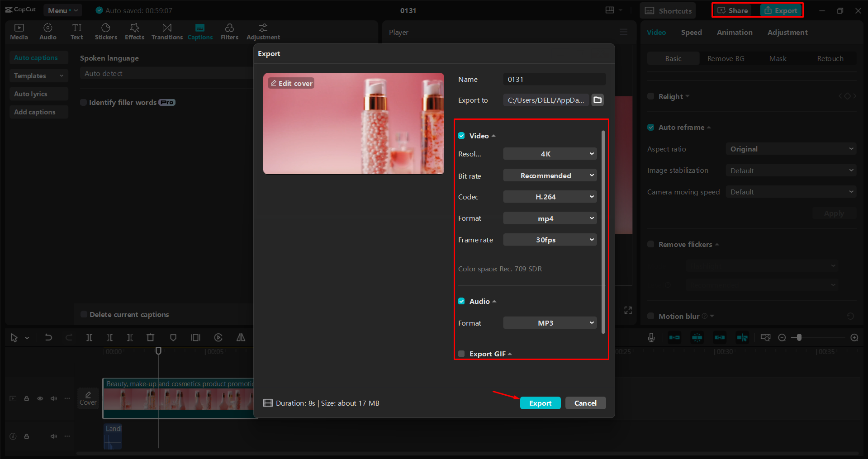Click the Export dialog vertical scrollbar
The image size is (868, 459).
coord(603,232)
